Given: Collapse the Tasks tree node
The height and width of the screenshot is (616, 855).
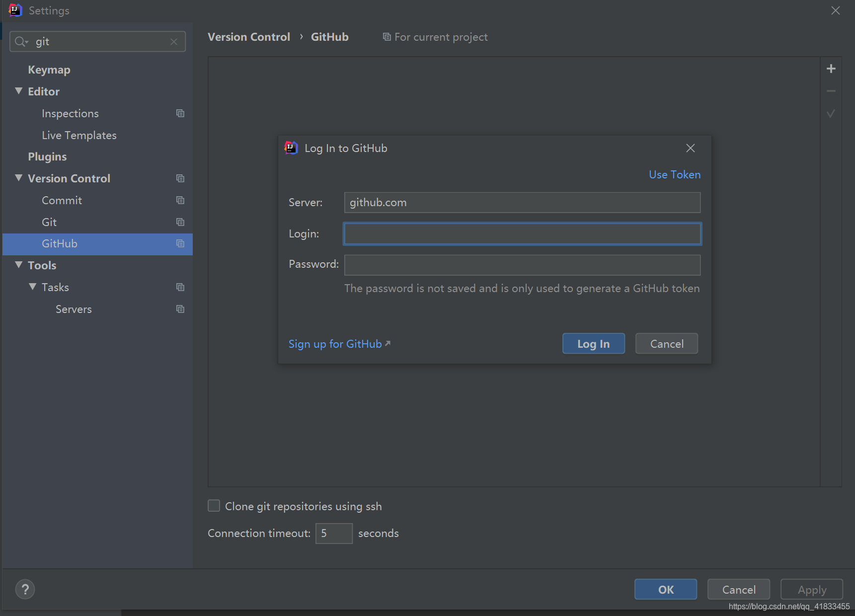Looking at the screenshot, I should click(x=33, y=287).
